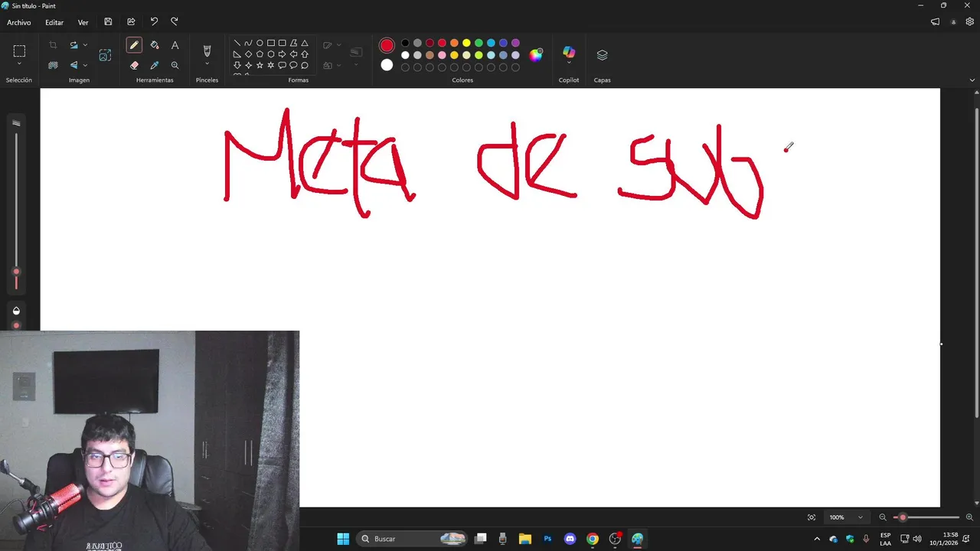Viewport: 980px width, 551px height.
Task: Click the zoom slider handle
Action: pyautogui.click(x=903, y=517)
